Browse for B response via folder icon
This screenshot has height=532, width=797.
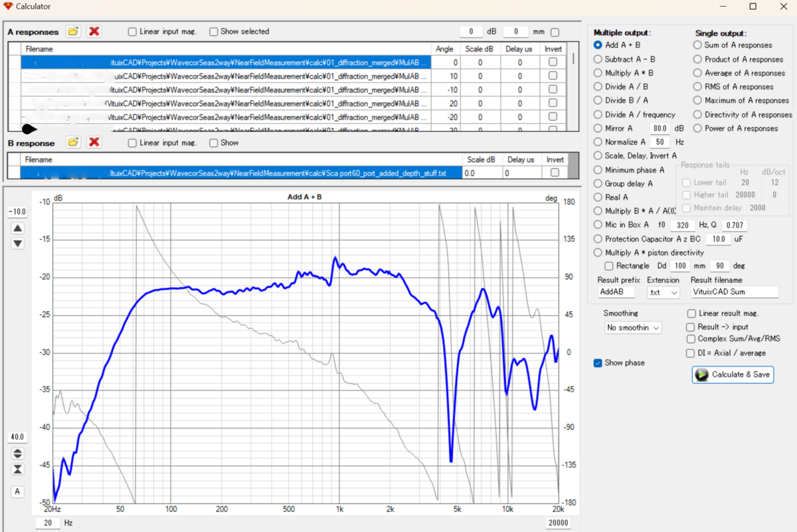[x=72, y=143]
